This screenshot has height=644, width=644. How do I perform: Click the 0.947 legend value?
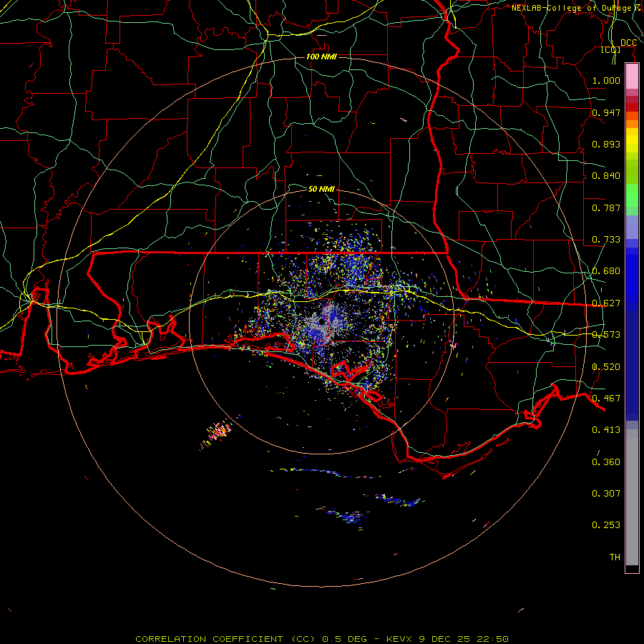[606, 112]
